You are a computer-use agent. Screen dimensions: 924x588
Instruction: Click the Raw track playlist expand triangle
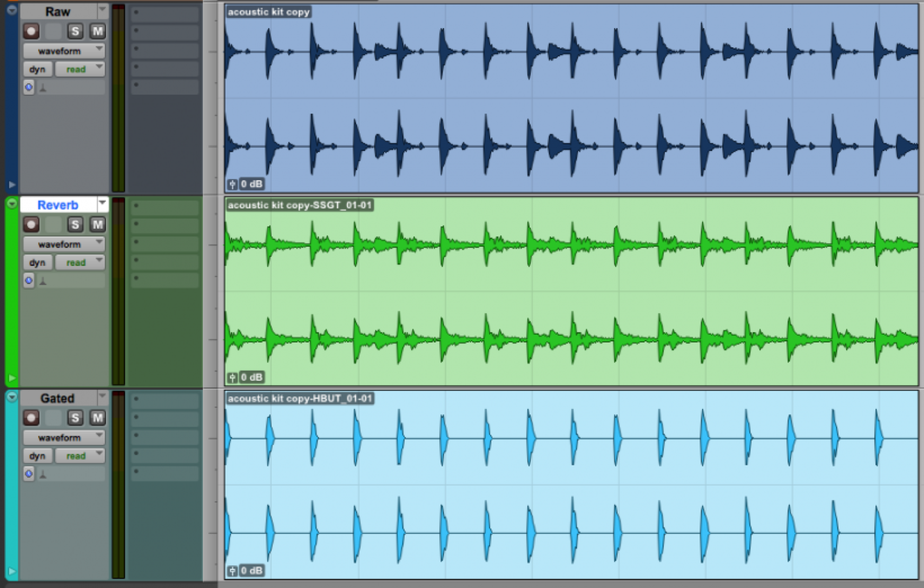point(12,184)
